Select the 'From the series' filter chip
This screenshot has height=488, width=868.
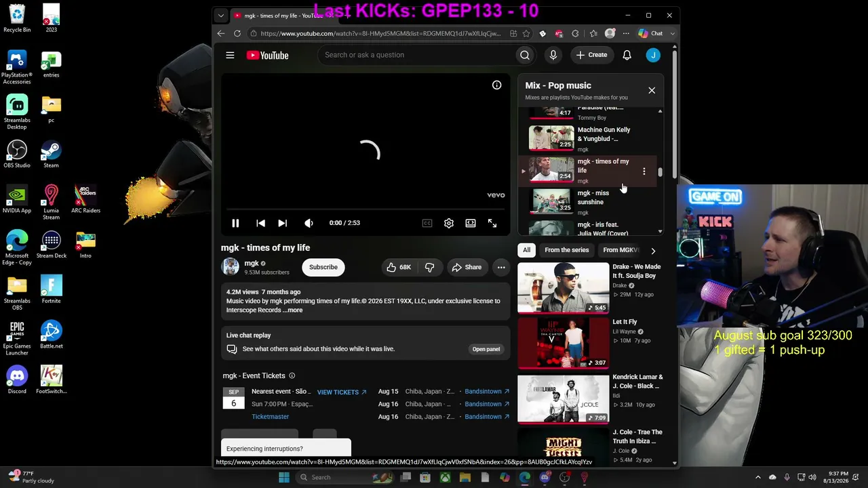click(567, 250)
